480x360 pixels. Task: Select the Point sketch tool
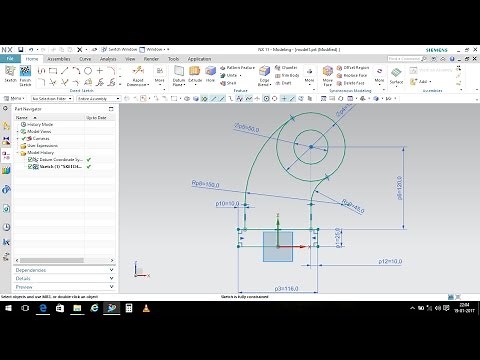coord(100,71)
